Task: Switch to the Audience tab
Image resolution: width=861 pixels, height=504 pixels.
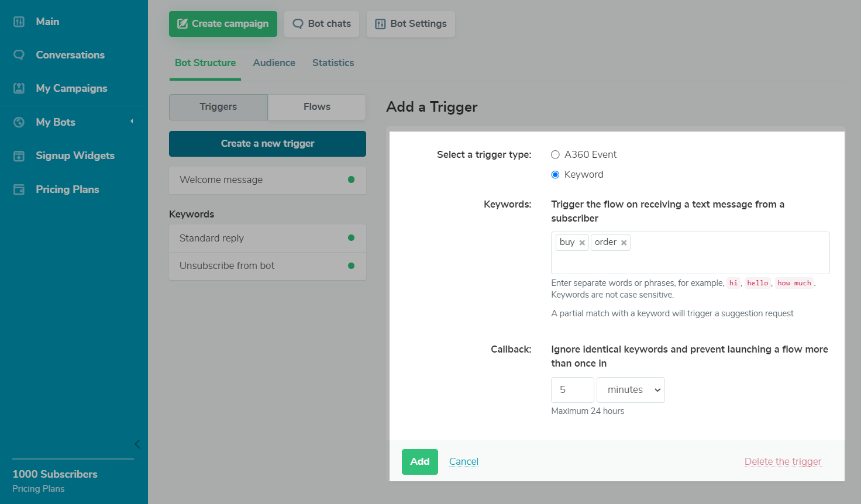Action: coord(274,63)
